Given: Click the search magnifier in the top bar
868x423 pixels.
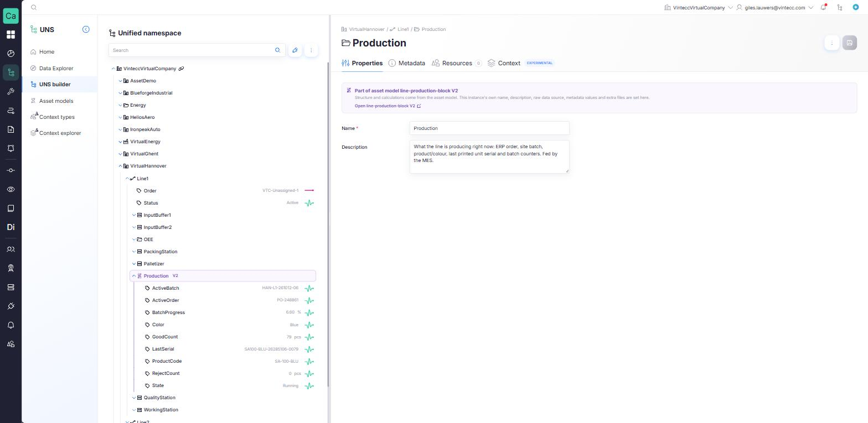Looking at the screenshot, I should (34, 8).
